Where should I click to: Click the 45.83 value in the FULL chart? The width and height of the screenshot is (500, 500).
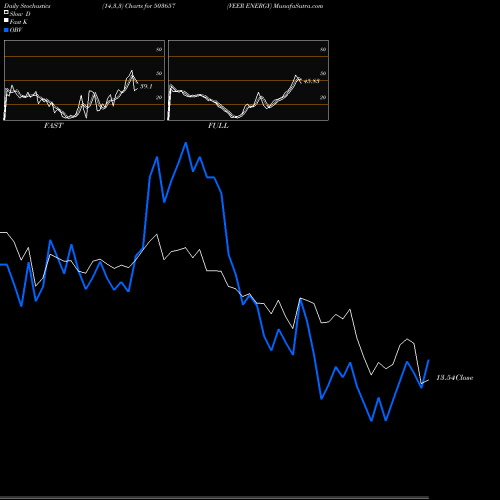point(311,81)
